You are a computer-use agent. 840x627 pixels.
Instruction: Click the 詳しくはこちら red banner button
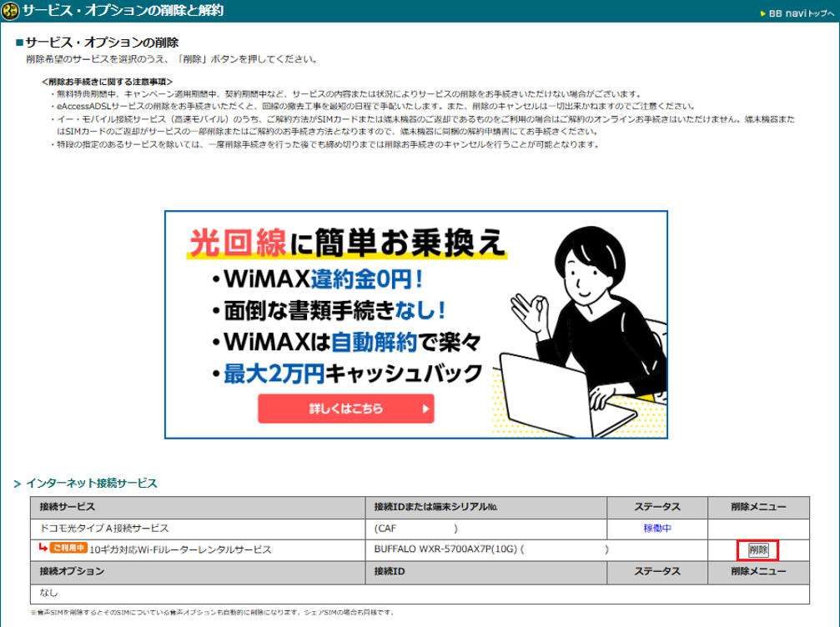pyautogui.click(x=345, y=409)
